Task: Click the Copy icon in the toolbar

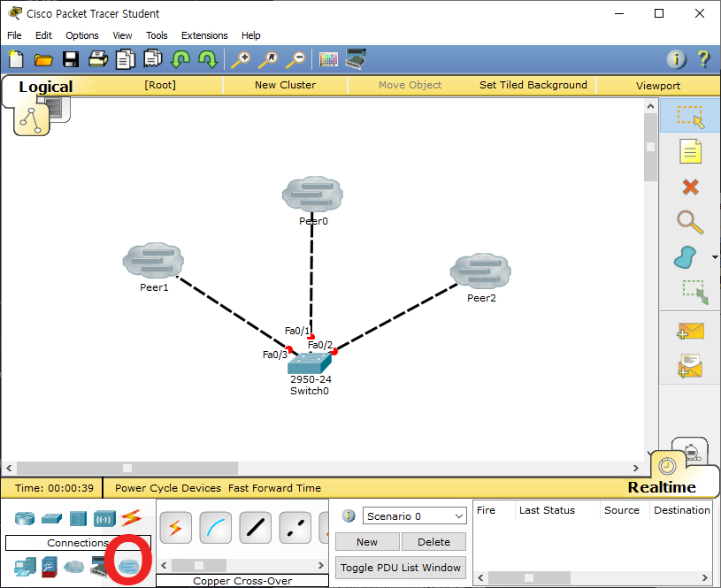Action: (x=126, y=59)
